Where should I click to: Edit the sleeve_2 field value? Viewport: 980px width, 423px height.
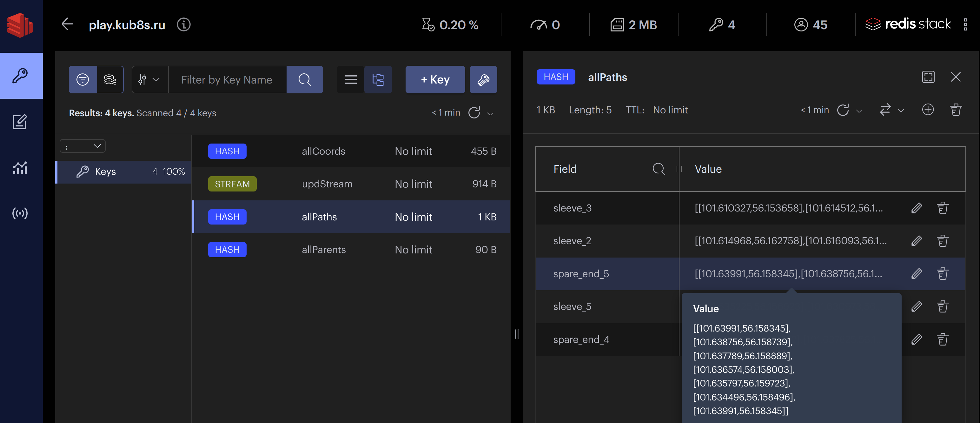click(x=917, y=241)
